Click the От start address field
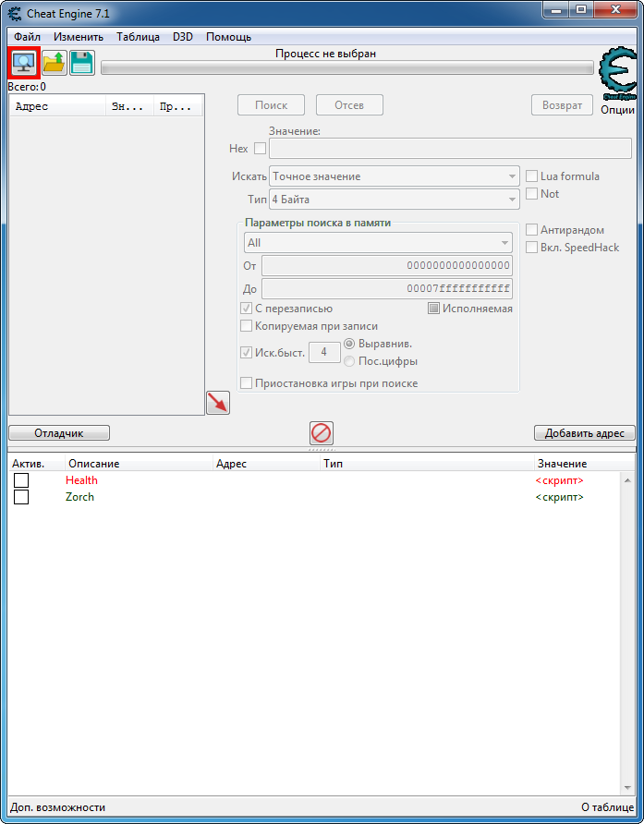Image resolution: width=644 pixels, height=824 pixels. point(387,265)
